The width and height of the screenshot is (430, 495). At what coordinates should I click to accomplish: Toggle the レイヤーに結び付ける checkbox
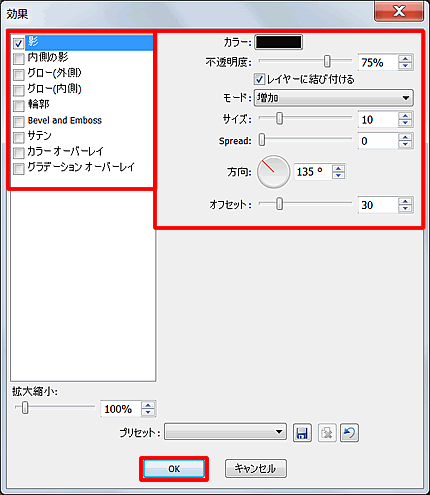[x=259, y=79]
